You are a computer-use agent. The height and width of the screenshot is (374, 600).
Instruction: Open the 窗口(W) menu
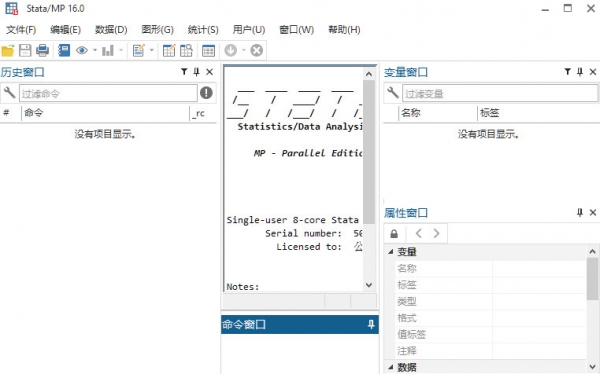pos(297,29)
